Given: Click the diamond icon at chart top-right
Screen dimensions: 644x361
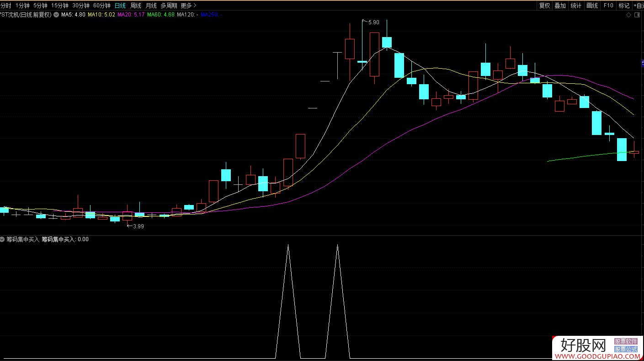Looking at the screenshot, I should tap(628, 15).
